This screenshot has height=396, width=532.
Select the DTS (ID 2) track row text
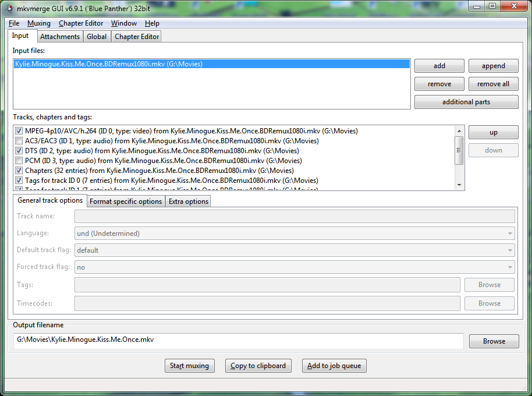(x=162, y=151)
